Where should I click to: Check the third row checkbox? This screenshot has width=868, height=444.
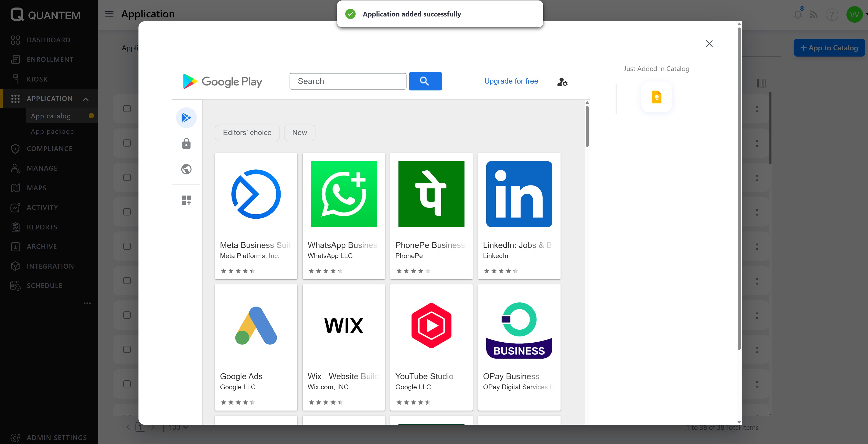(127, 177)
